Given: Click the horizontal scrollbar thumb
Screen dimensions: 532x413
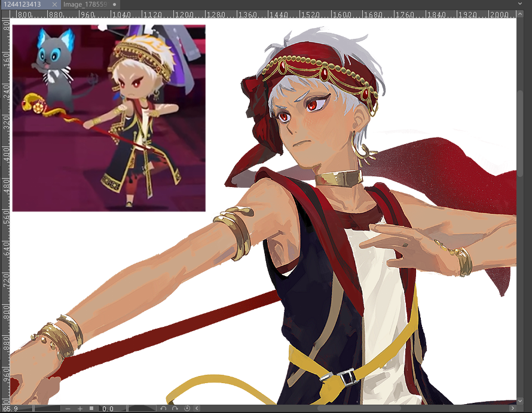Looking at the screenshot, I should 359,408.
